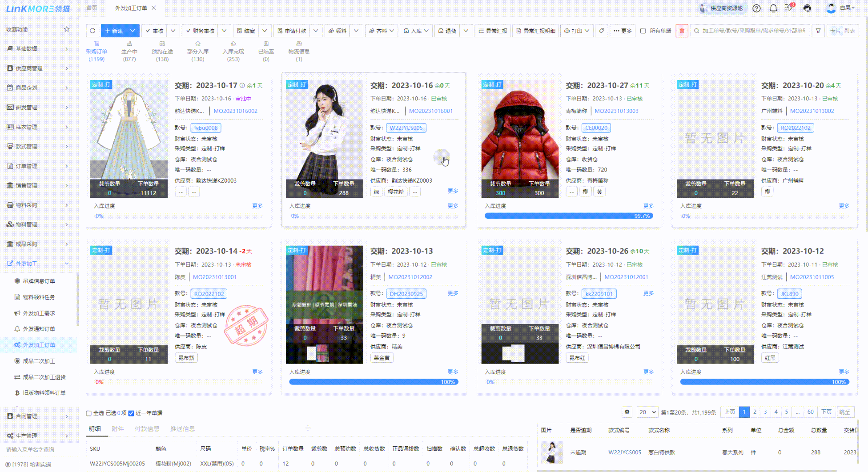Viewport: 868px width, 472px height.
Task: Click the plus icon in detail panel
Action: (x=308, y=428)
